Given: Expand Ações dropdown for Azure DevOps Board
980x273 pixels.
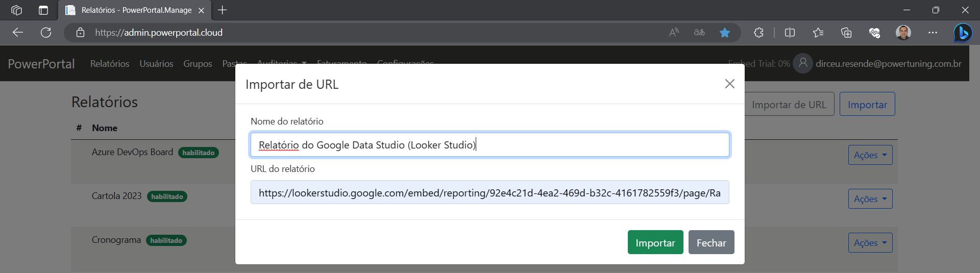Looking at the screenshot, I should click(x=870, y=155).
